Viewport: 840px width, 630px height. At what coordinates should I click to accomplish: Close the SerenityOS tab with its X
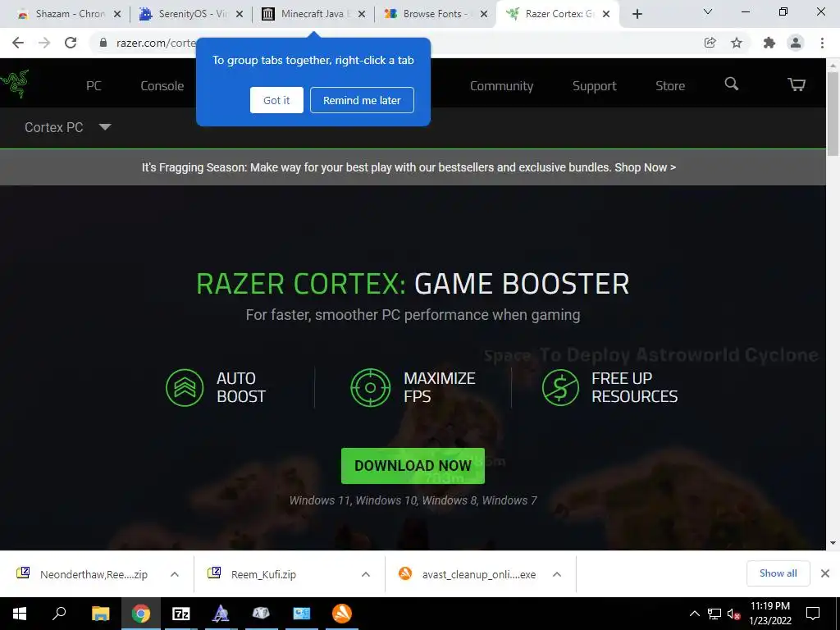(x=240, y=14)
